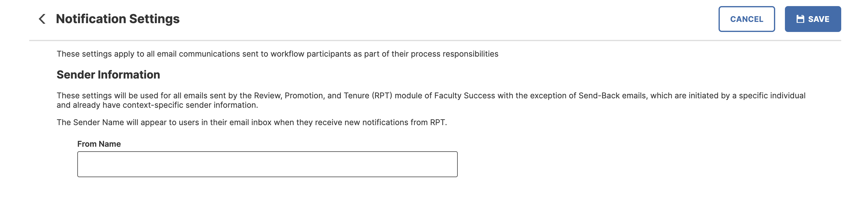The width and height of the screenshot is (868, 221).
Task: Click the Sender Name inbox description text
Action: [252, 122]
